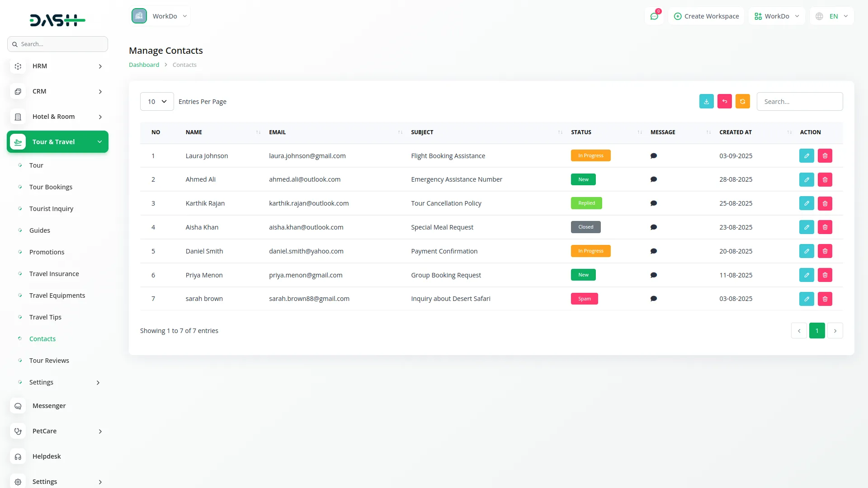
Task: Delete Ahmed Ali's contact entry
Action: (825, 179)
